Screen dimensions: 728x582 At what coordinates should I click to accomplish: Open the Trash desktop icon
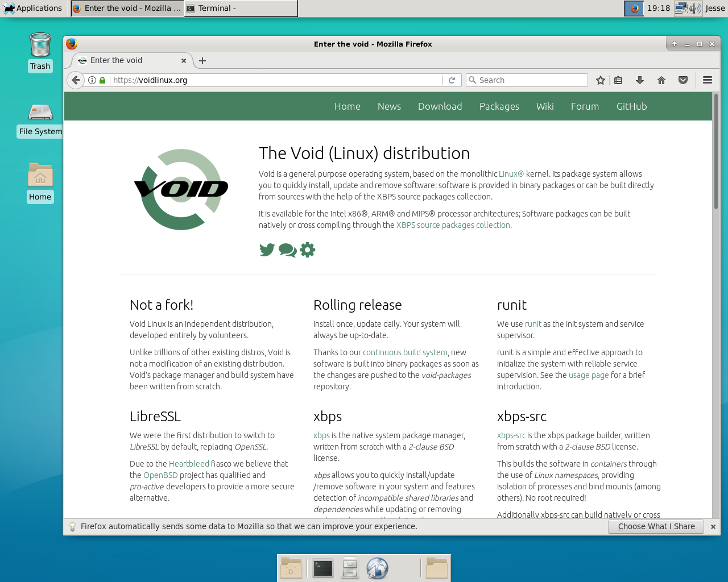click(40, 52)
